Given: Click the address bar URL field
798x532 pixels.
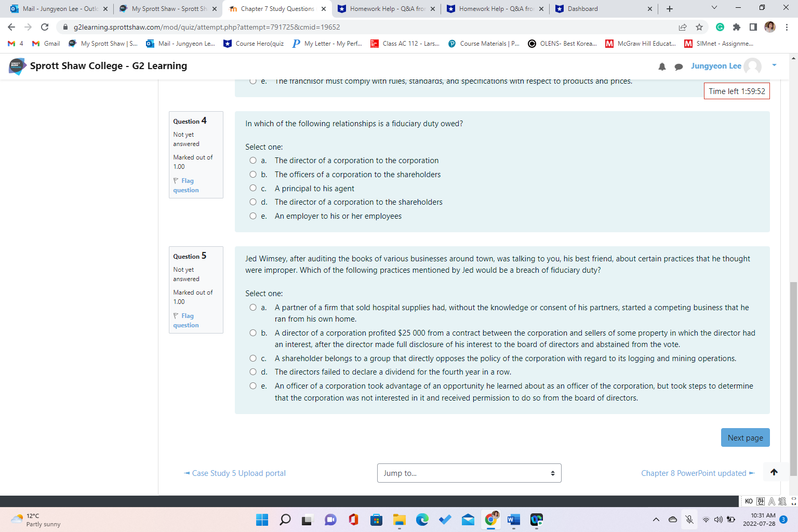Looking at the screenshot, I should 364,27.
